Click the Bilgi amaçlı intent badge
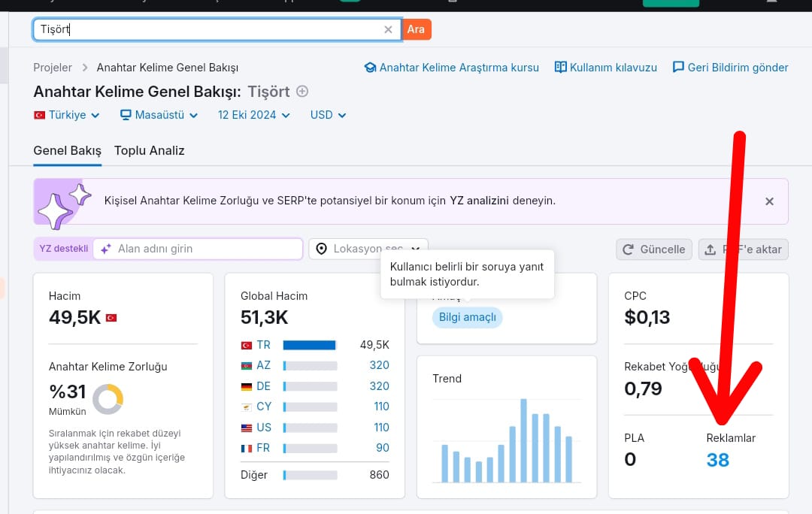 [x=468, y=317]
